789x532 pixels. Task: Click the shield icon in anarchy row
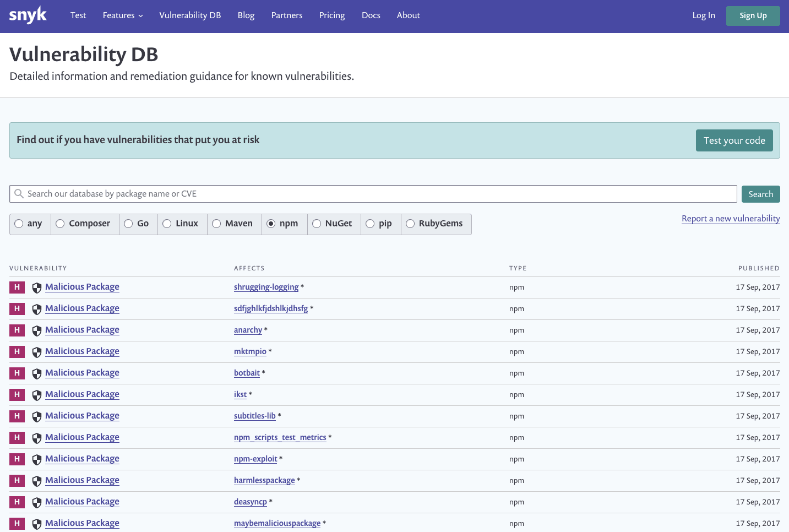pos(37,330)
